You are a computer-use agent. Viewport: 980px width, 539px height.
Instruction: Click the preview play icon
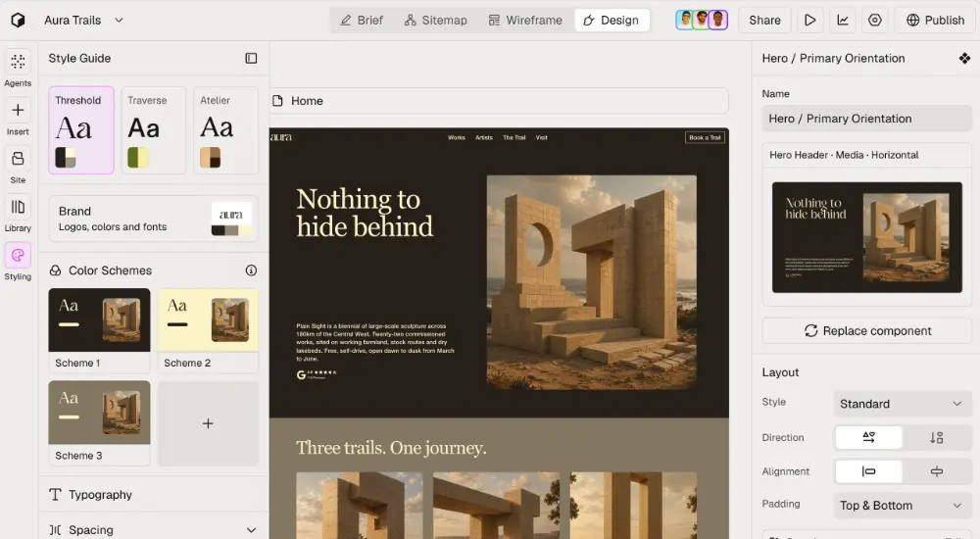810,20
